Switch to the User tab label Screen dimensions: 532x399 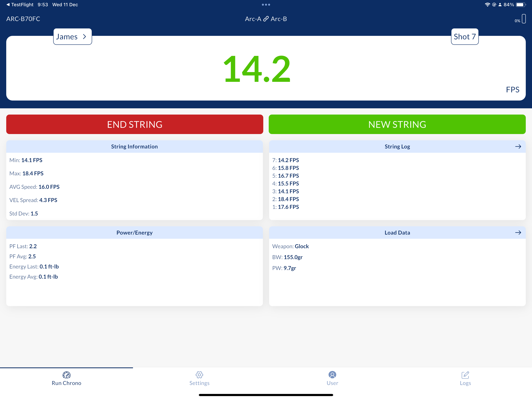click(x=332, y=383)
